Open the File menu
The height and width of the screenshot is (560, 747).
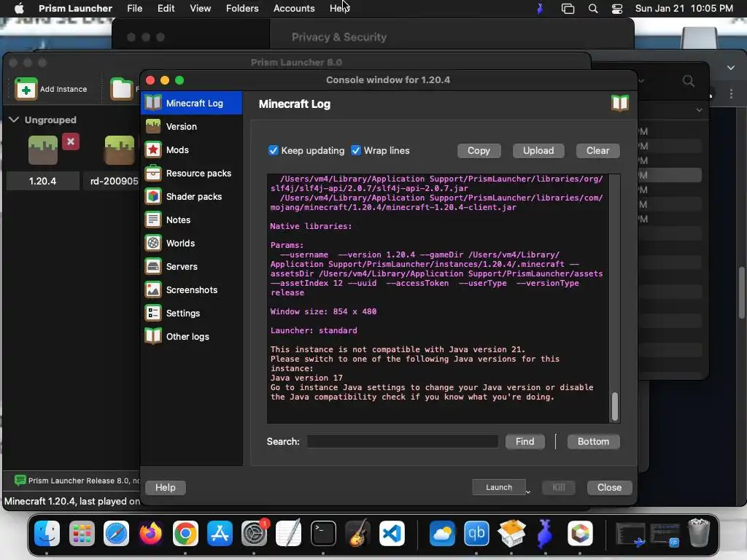(134, 8)
